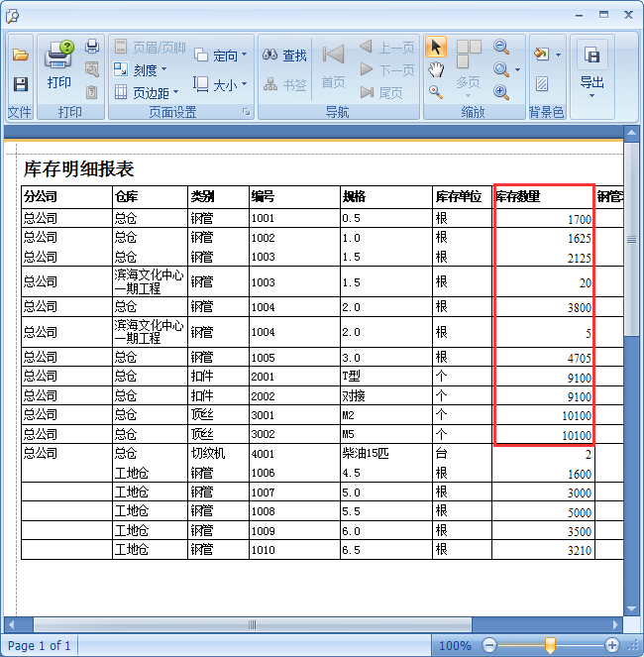Expand the 大小 paper size dropdown

tap(217, 85)
